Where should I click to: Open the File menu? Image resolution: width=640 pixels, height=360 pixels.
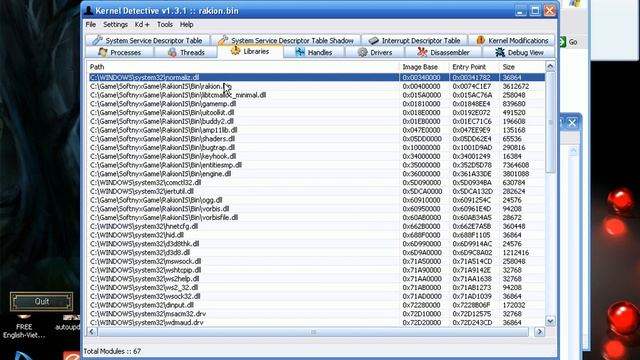[91, 24]
